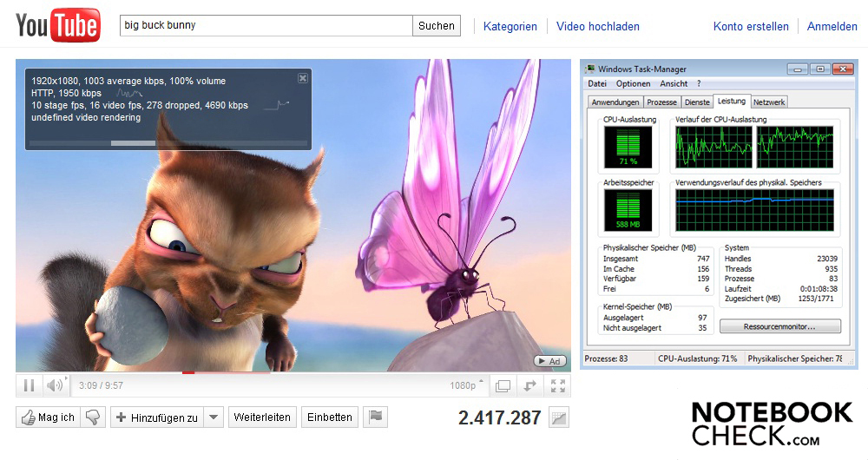
Task: Open the Ansicht menu in Task-Manager
Action: 674,83
